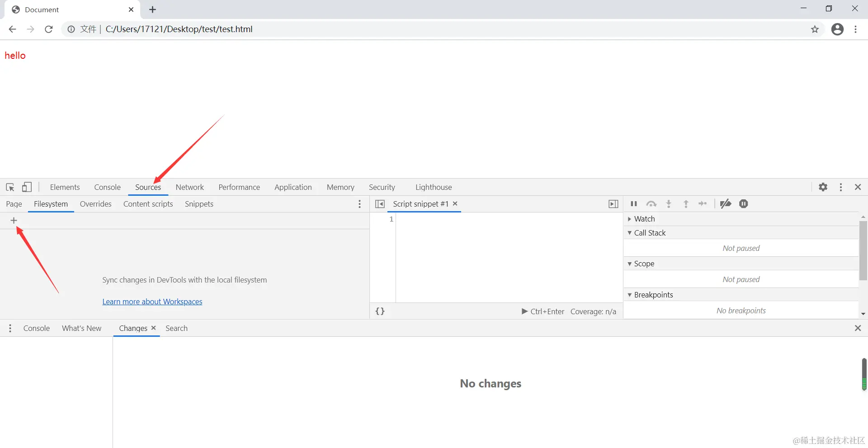Screen dimensions: 868x448
Task: Bookmark this page with the star icon
Action: click(x=815, y=29)
